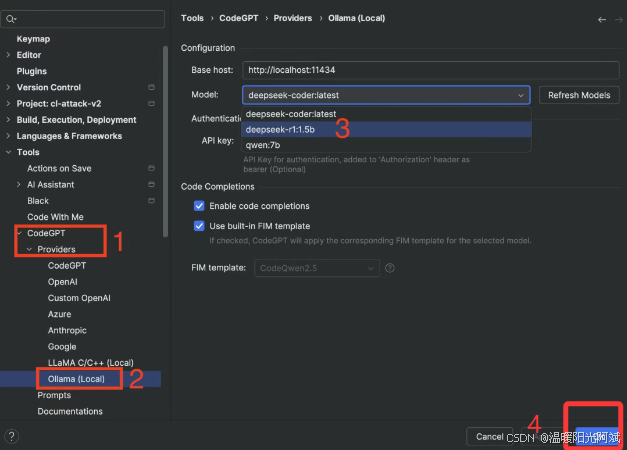Screen dimensions: 627x450
Task: Open the FIM template CodeQwen2.5 dropdown
Action: click(317, 268)
